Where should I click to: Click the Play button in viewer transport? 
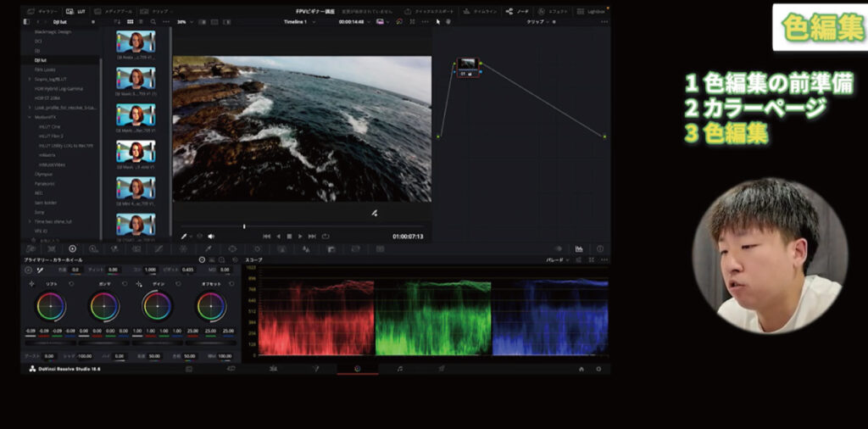[300, 237]
